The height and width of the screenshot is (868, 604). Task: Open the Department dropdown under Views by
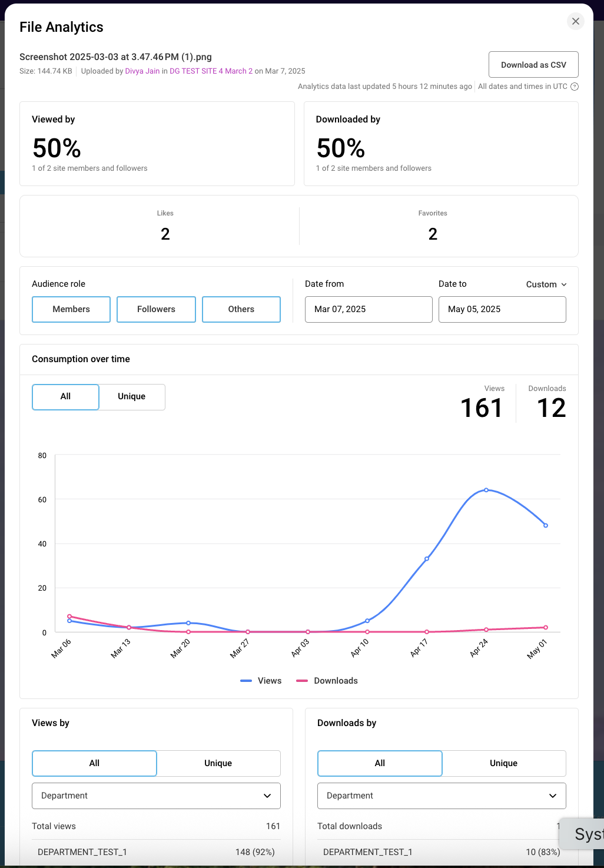point(155,796)
